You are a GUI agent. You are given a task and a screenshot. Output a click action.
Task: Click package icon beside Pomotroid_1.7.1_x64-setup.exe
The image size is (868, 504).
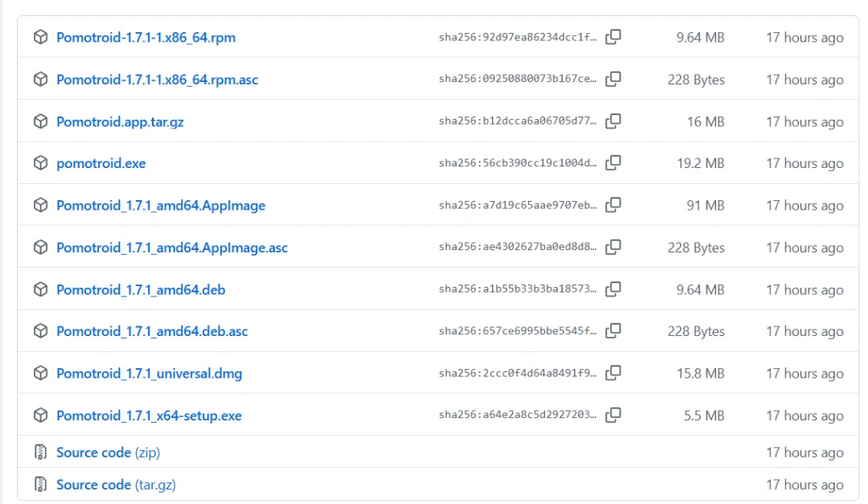(x=40, y=415)
